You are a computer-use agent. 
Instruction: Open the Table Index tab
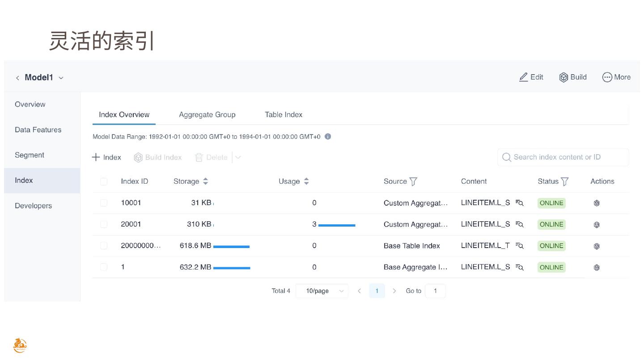click(284, 115)
